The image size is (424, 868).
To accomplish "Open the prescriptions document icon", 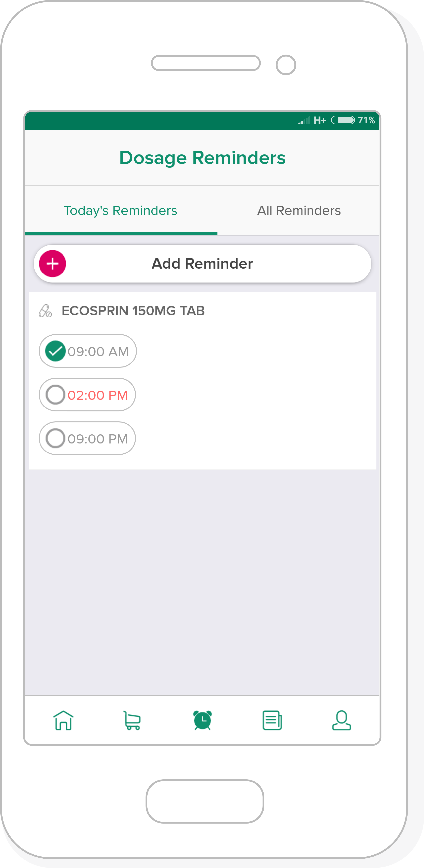I will tap(272, 720).
